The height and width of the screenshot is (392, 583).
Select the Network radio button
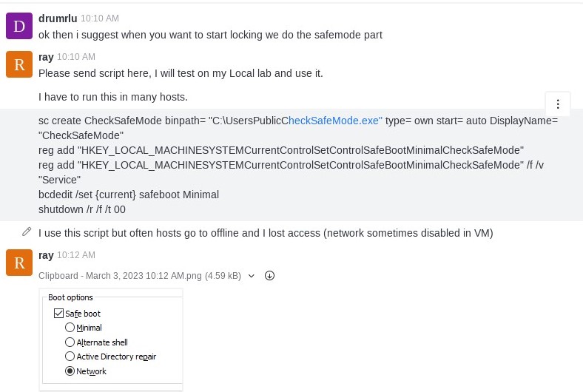[x=70, y=371]
